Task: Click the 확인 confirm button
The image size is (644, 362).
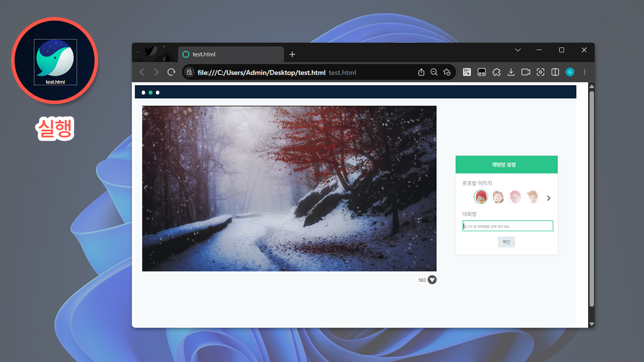Action: click(506, 242)
